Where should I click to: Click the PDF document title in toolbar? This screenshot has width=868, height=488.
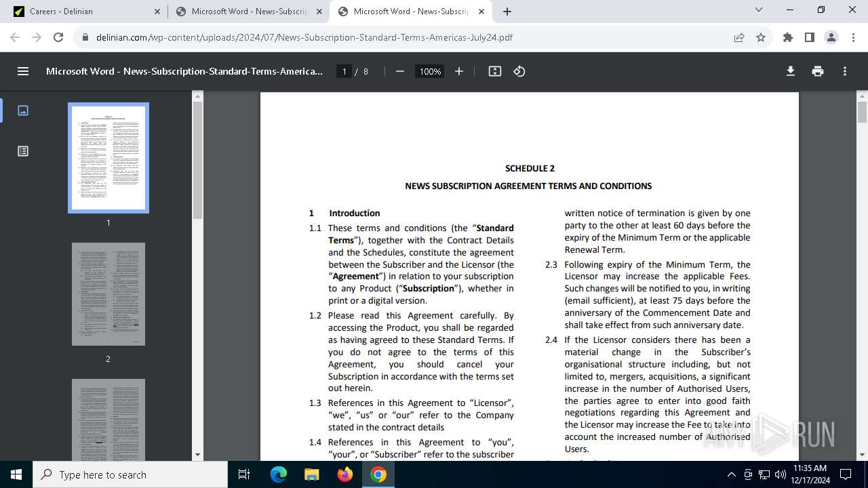[184, 71]
